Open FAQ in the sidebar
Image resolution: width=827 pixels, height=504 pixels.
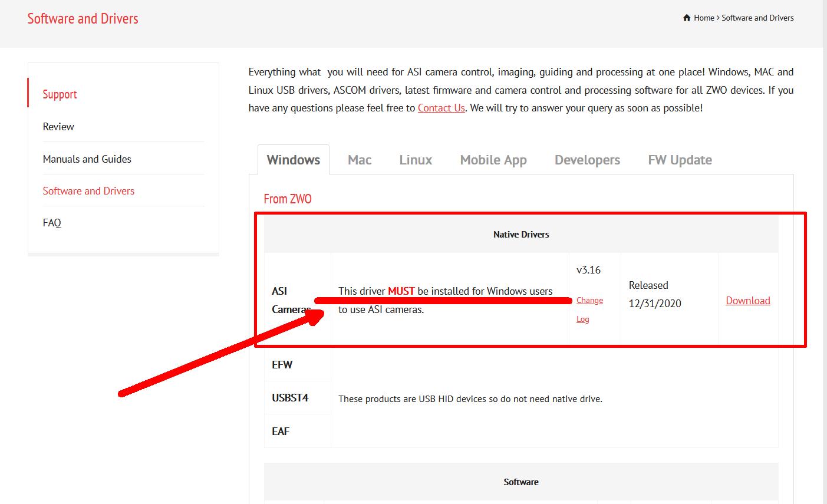[x=52, y=222]
